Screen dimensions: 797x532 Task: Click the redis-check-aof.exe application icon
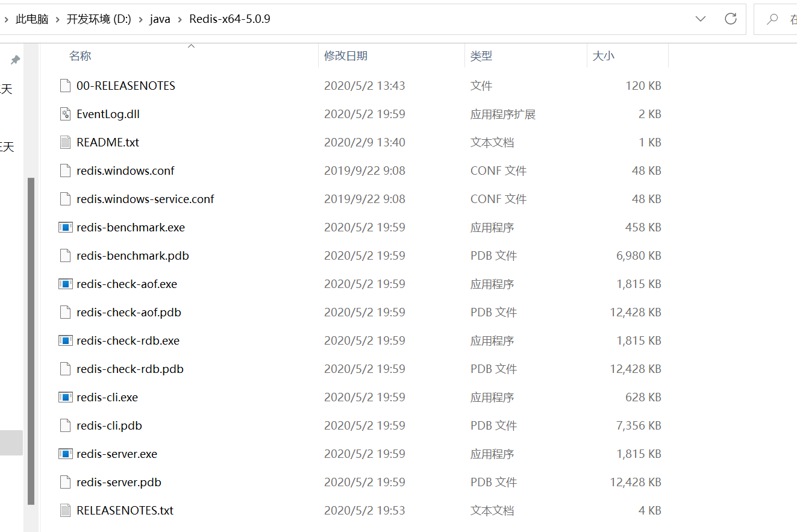(x=66, y=284)
